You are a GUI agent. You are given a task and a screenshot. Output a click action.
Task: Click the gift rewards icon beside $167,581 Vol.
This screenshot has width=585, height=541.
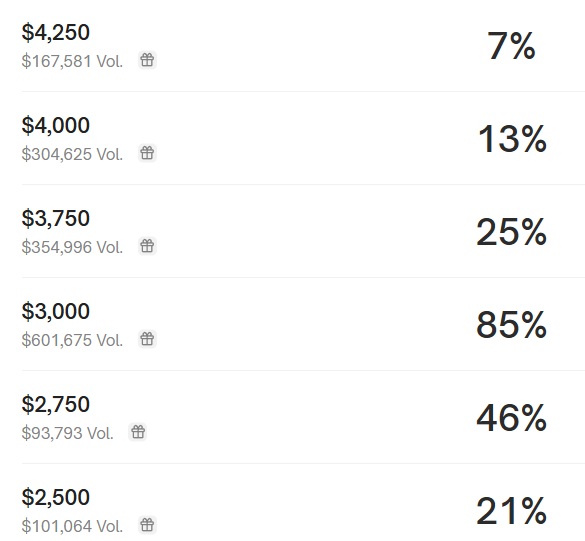pos(147,60)
